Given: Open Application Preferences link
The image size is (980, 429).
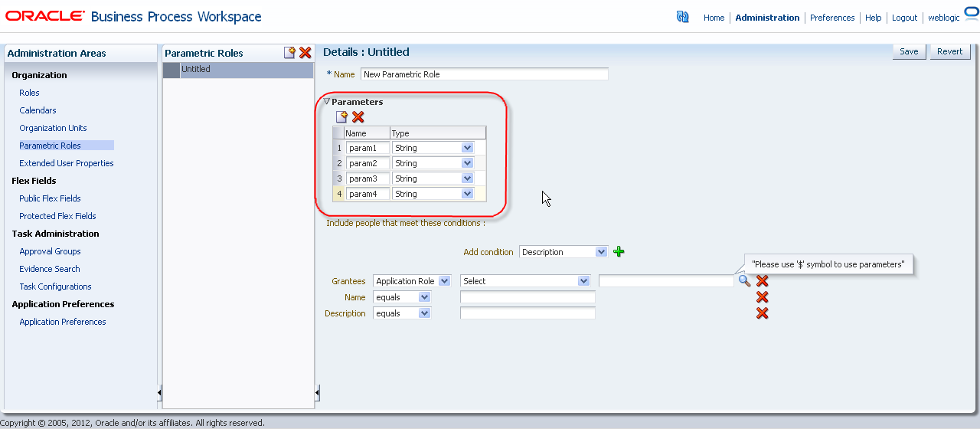Looking at the screenshot, I should point(62,322).
